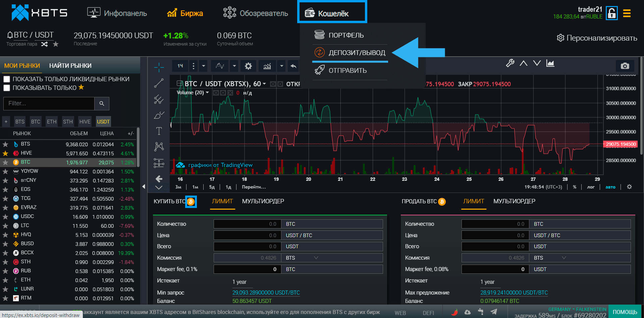Click the ПОМОЩЬ help button
The height and width of the screenshot is (318, 644).
pyautogui.click(x=625, y=312)
